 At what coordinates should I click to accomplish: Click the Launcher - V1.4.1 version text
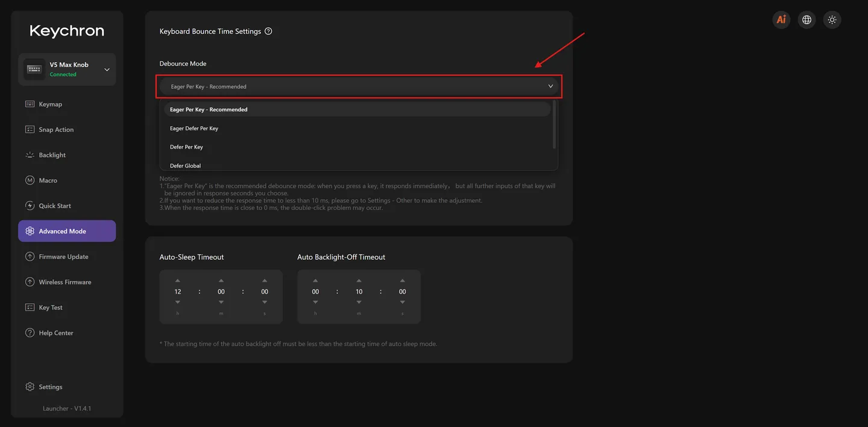pos(67,408)
